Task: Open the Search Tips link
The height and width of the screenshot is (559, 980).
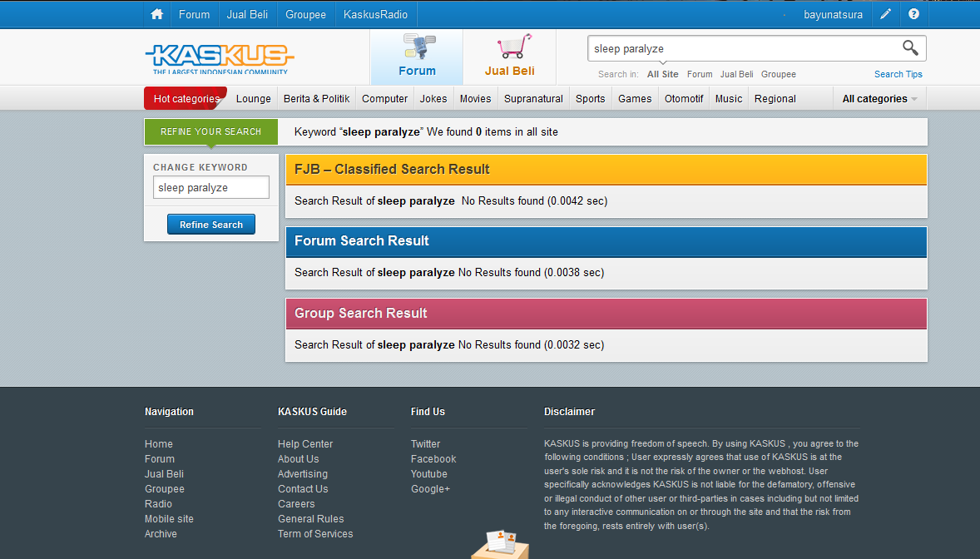Action: click(898, 74)
